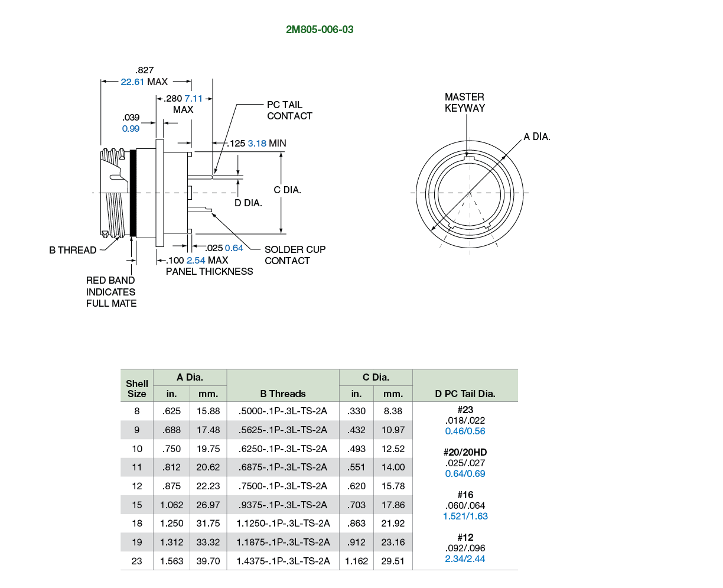The image size is (723, 588).
Task: Click thread value .5625-.1P-.3L-TS-2A
Action: coord(283,430)
